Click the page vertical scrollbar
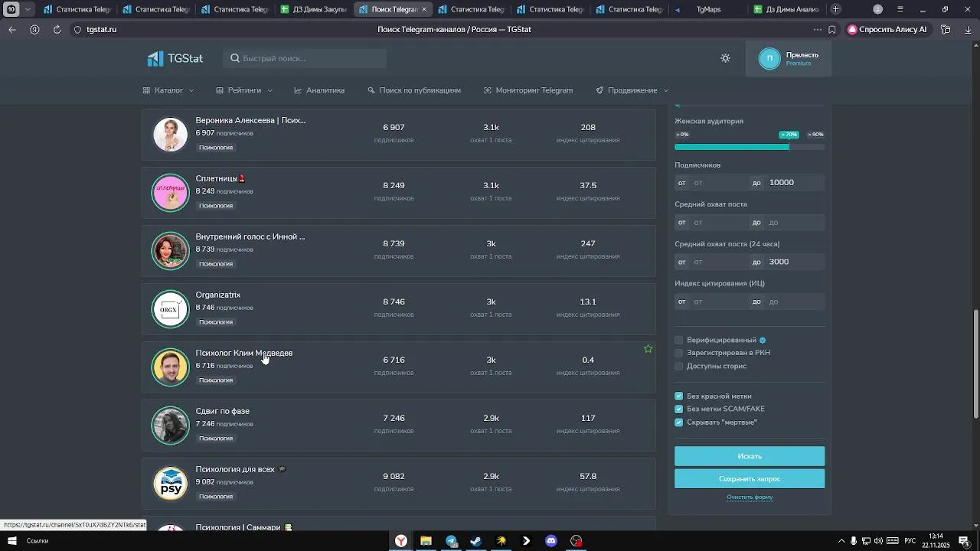Screen dimensions: 980x551 [x=975, y=364]
